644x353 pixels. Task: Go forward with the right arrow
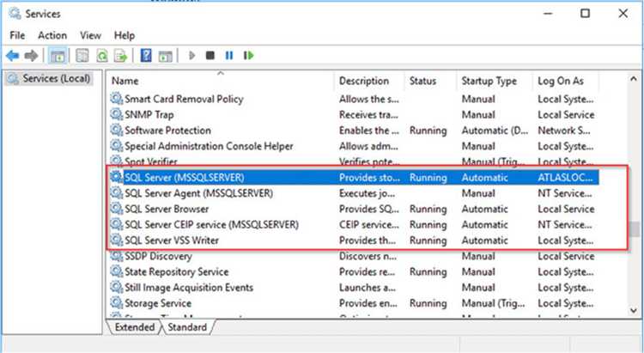(x=31, y=55)
